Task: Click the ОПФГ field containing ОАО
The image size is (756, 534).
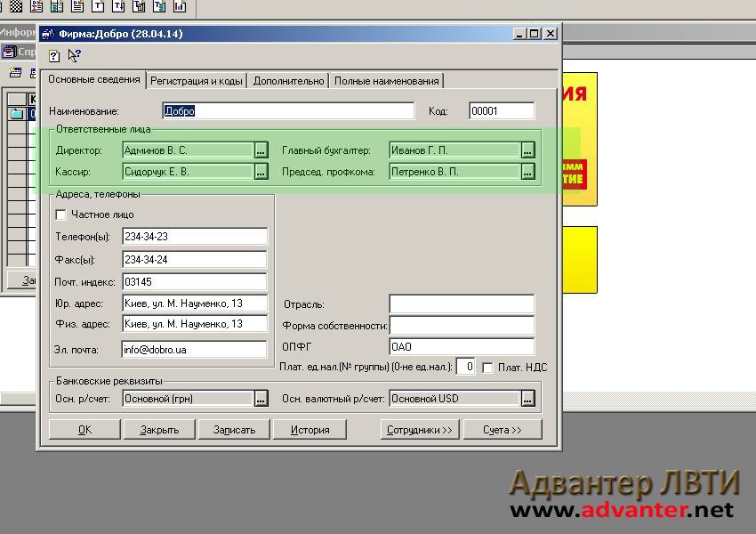Action: pos(462,346)
